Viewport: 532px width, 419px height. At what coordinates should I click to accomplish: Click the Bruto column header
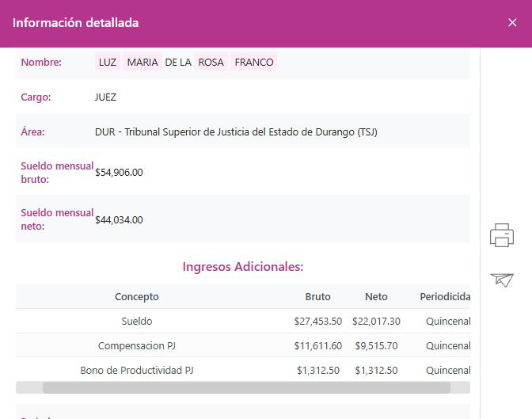[x=317, y=297]
